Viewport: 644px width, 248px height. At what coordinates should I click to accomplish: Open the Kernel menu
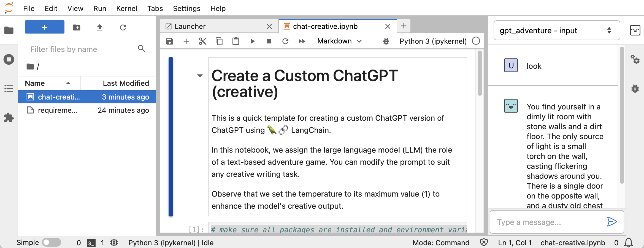126,9
